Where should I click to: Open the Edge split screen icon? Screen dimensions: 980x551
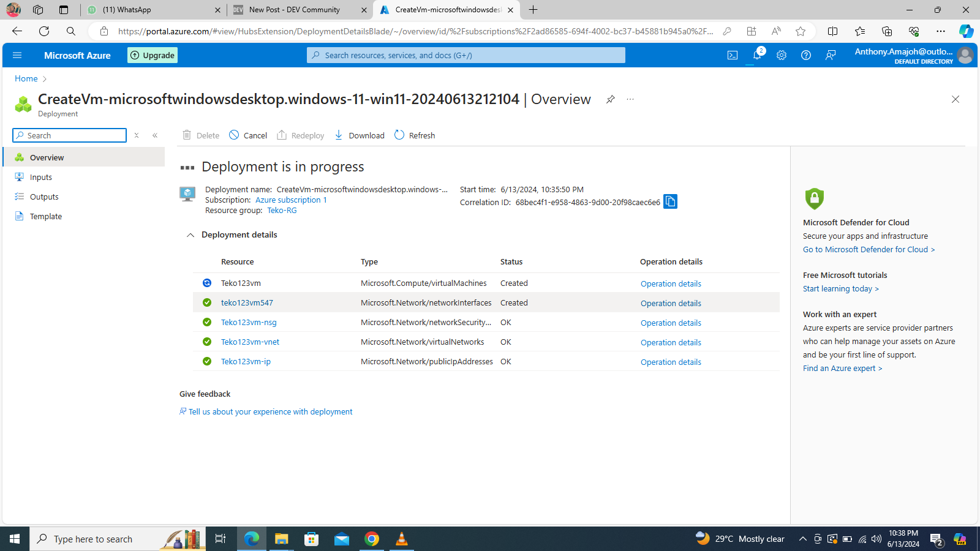[x=832, y=31]
